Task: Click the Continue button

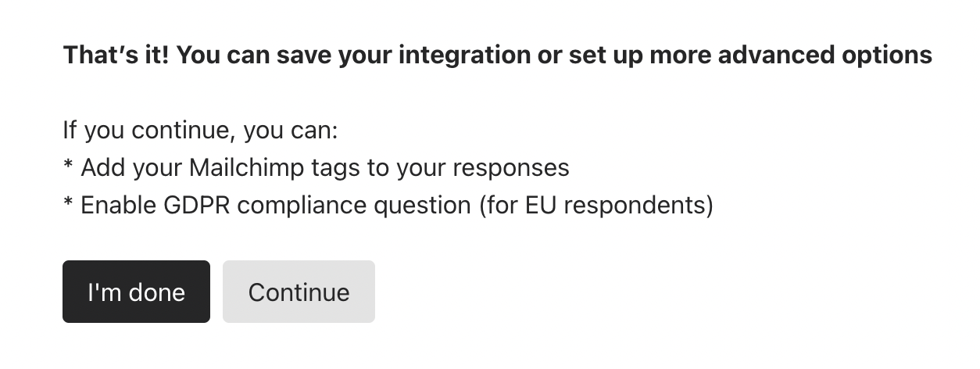Action: [x=299, y=292]
